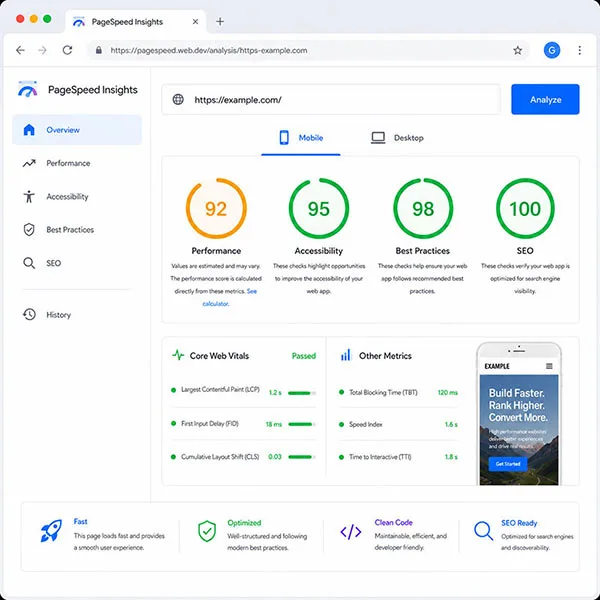Click the Passed status label

click(x=304, y=356)
